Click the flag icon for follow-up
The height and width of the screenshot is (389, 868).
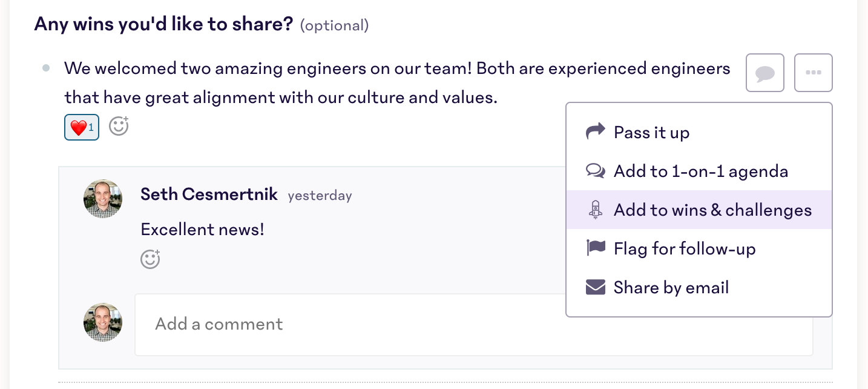pos(596,248)
